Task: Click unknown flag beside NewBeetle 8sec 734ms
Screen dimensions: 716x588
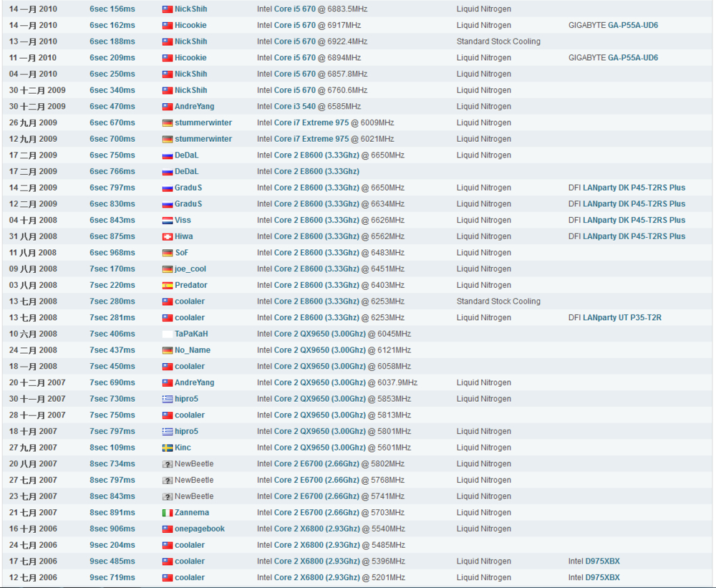Action: click(167, 464)
